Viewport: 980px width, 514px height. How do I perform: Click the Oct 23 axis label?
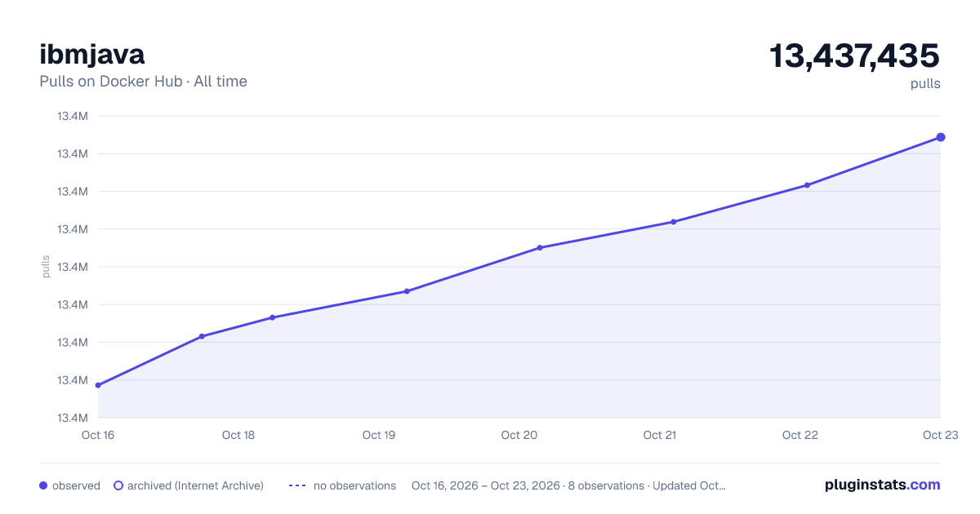[941, 435]
